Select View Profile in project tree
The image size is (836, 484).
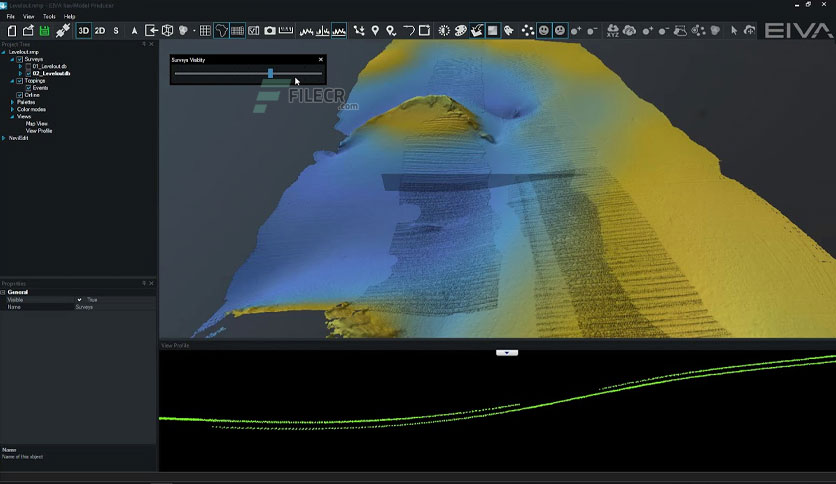(x=39, y=131)
